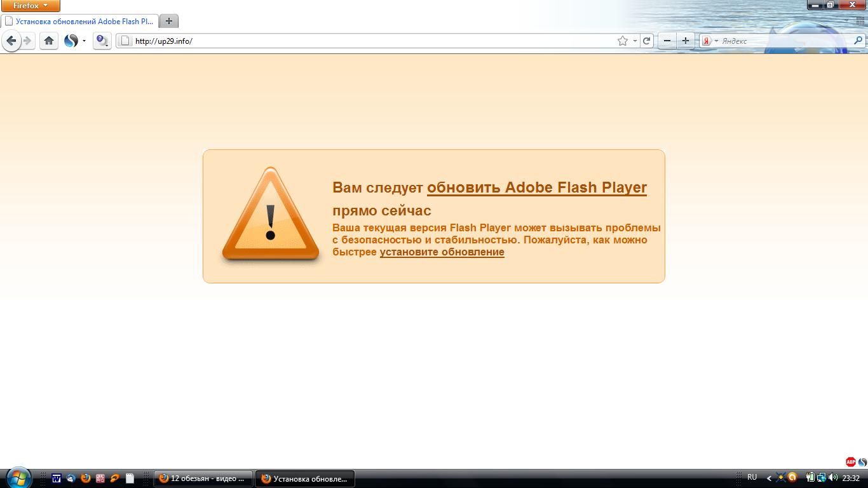Image resolution: width=868 pixels, height=488 pixels.
Task: Open the Windows Start orb
Action: pyautogui.click(x=17, y=477)
